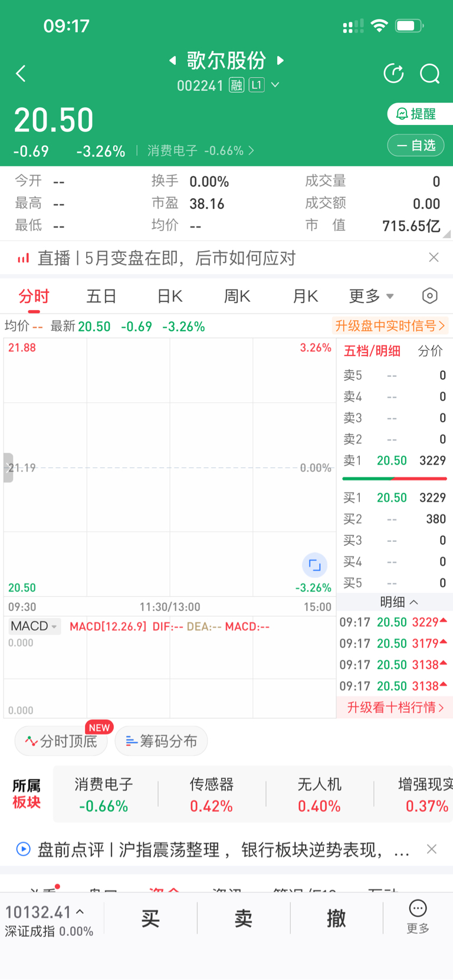
Task: Tap the 撤 cancel order button
Action: point(336,918)
